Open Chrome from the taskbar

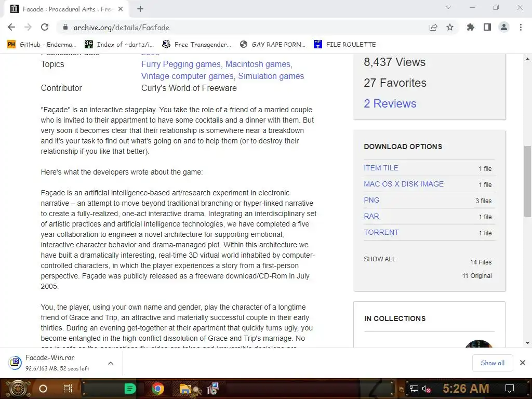point(158,389)
